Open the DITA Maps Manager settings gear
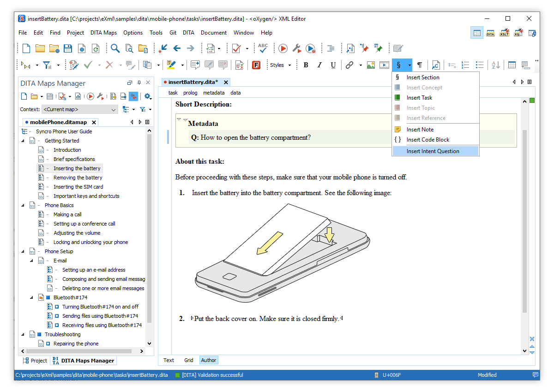Image resolution: width=554 pixels, height=392 pixels. coord(147,96)
